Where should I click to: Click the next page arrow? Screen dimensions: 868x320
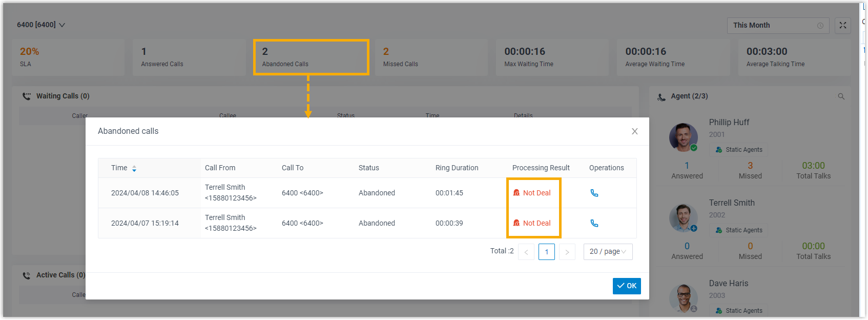pyautogui.click(x=567, y=252)
